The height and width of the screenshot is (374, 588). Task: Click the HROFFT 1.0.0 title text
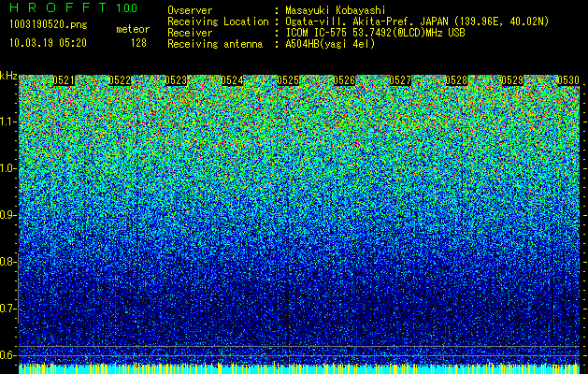click(x=74, y=7)
